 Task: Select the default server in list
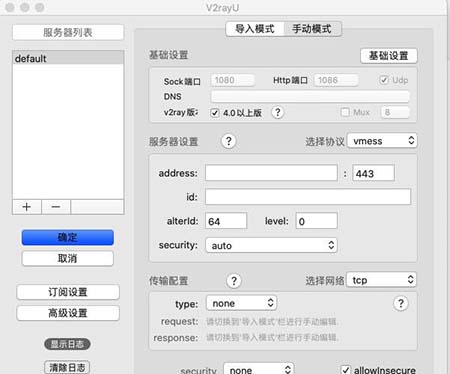(68, 58)
